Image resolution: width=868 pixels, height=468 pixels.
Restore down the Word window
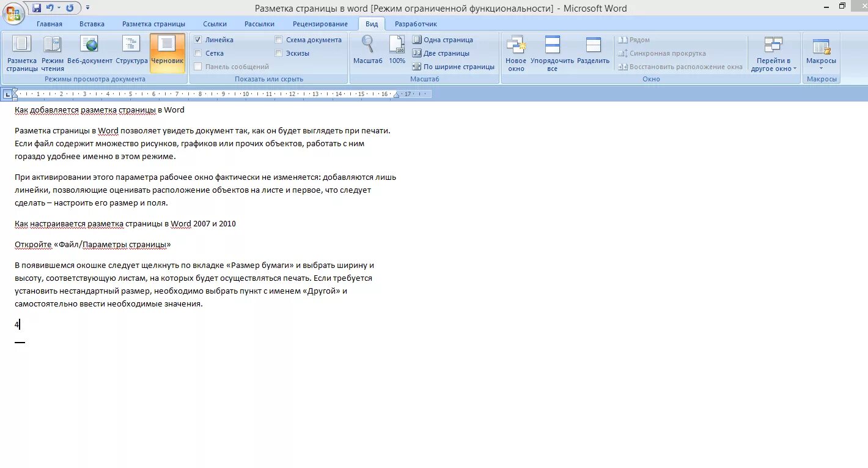[x=842, y=6]
